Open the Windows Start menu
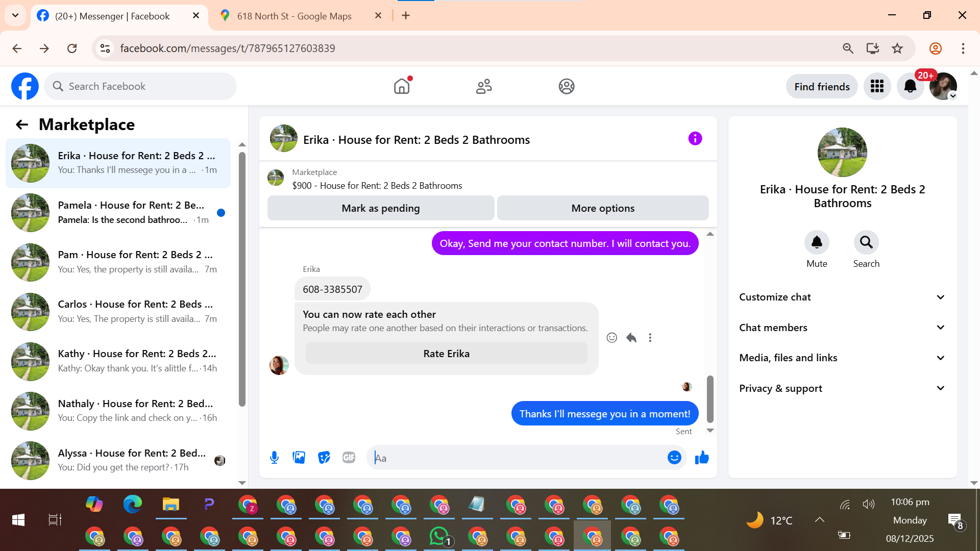 [x=18, y=520]
